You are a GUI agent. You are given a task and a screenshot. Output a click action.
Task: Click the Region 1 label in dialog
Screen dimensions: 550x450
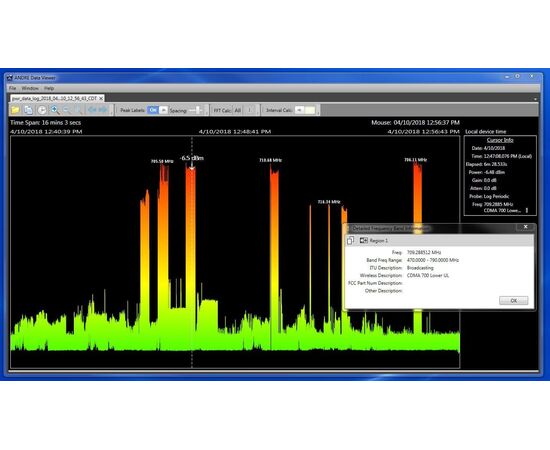(x=379, y=241)
